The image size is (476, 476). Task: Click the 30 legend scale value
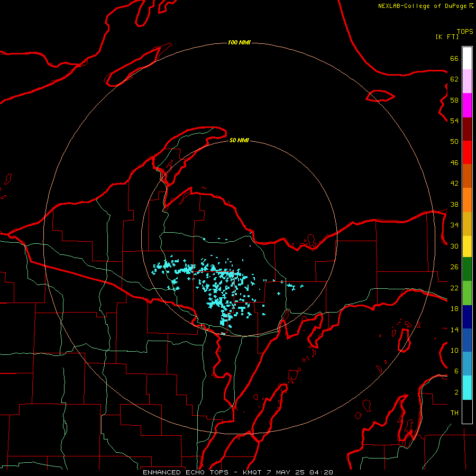tap(454, 246)
